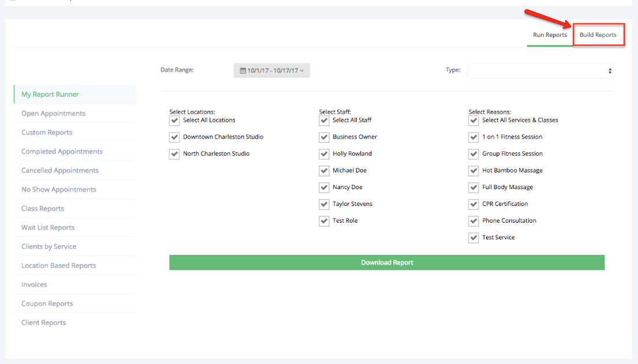Click the Download Report button
The height and width of the screenshot is (364, 638).
click(x=387, y=262)
